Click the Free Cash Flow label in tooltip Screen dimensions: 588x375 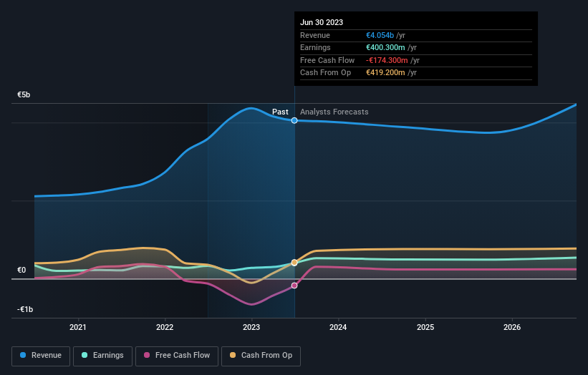click(327, 60)
